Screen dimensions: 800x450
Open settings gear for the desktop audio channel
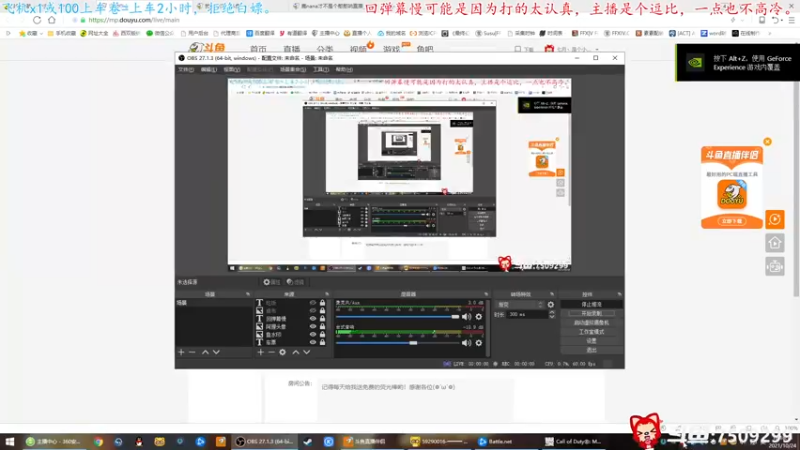(x=479, y=343)
